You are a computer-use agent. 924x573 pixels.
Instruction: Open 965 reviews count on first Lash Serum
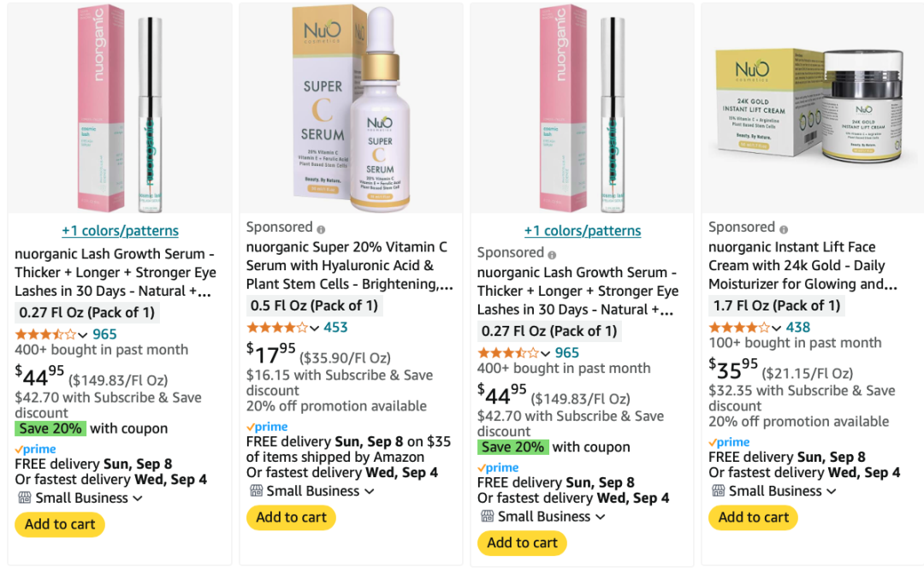pos(104,334)
